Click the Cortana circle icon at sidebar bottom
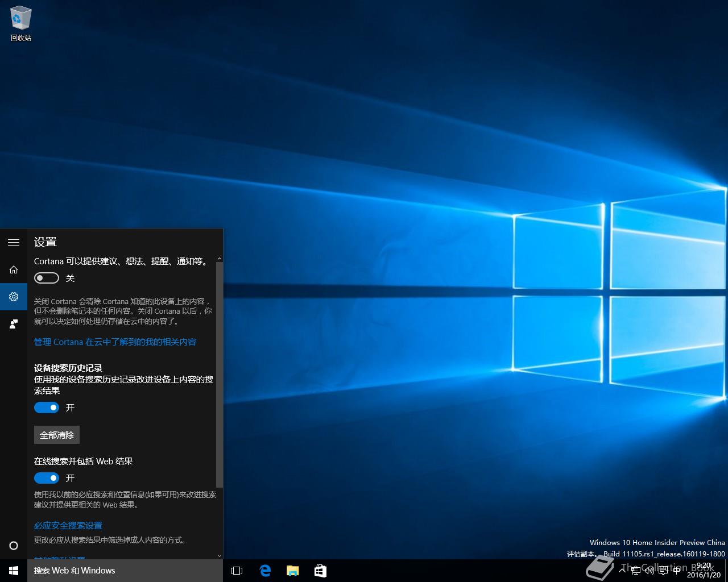Image resolution: width=728 pixels, height=582 pixels. coord(14,546)
